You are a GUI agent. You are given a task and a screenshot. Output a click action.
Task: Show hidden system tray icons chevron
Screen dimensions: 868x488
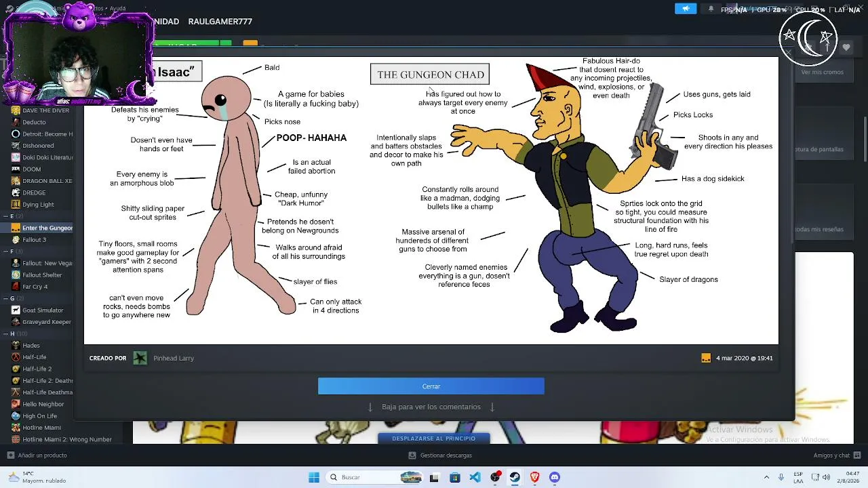point(766,477)
